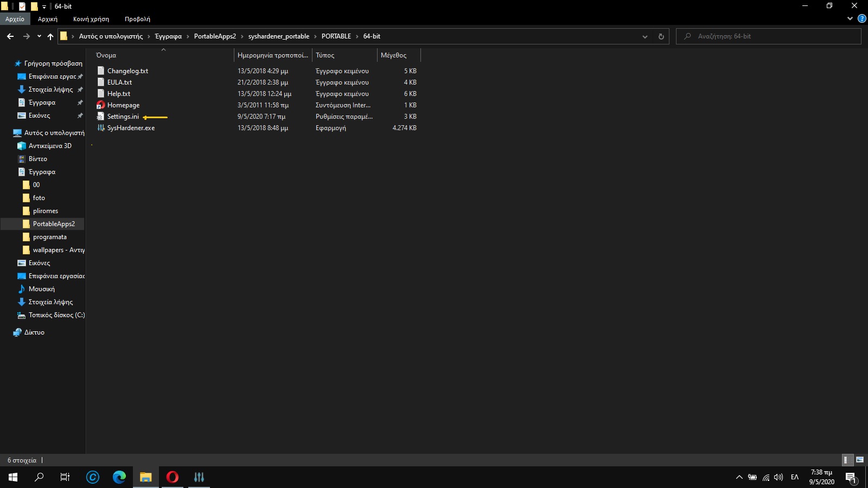Select Γρήγορη πρόσβαση in the navigation pane
Viewport: 868px width, 488px height.
click(x=53, y=63)
